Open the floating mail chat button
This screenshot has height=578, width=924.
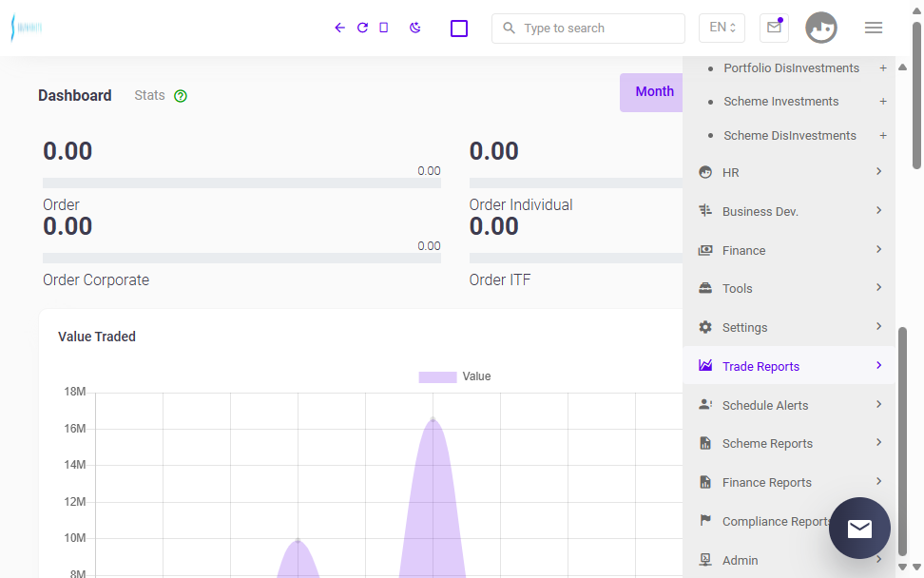click(x=859, y=528)
